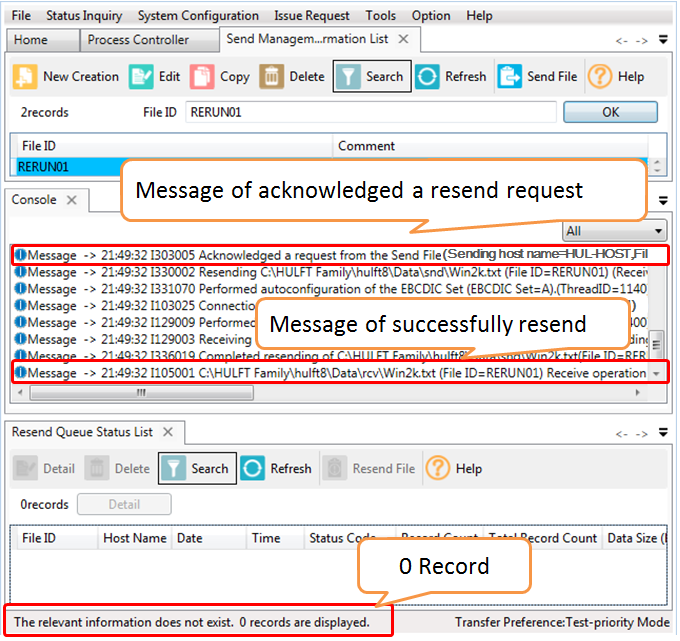Click the Edit icon in the top toolbar
The height and width of the screenshot is (641, 680).
(x=155, y=77)
